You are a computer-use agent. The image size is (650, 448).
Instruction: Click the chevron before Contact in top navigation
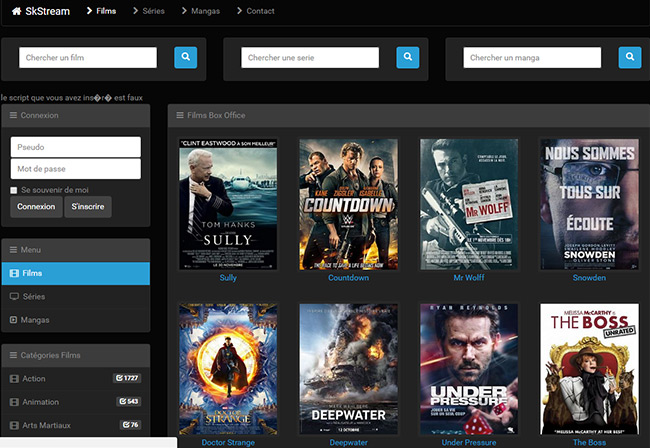pyautogui.click(x=239, y=11)
